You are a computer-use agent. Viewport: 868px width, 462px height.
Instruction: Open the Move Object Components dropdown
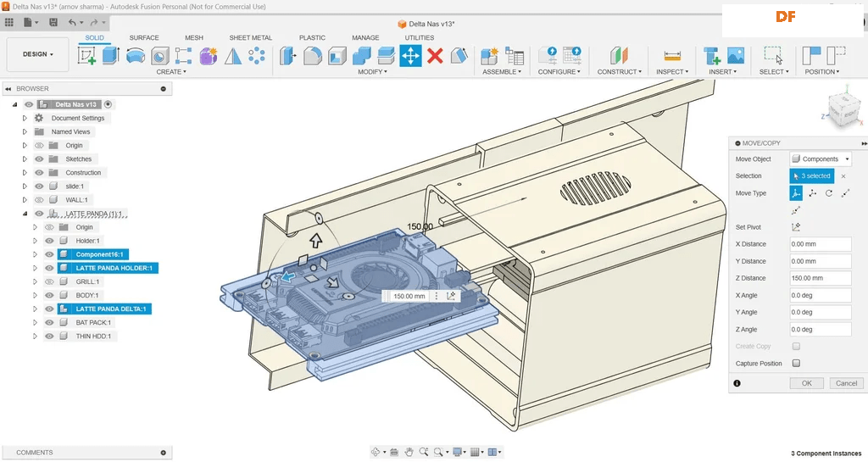coord(820,159)
